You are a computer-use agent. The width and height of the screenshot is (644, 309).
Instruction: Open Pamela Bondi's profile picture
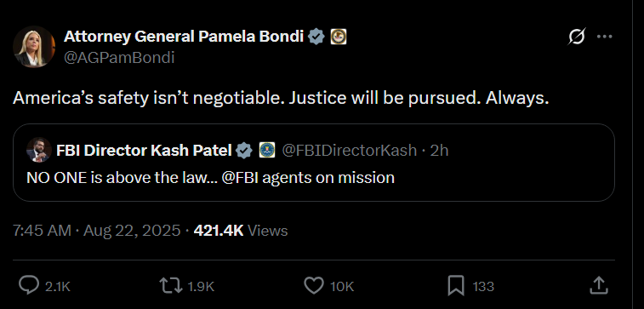tap(34, 47)
